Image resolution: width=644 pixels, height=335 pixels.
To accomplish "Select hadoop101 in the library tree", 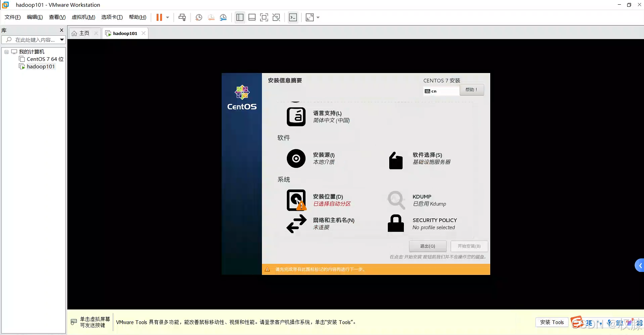I will (41, 67).
